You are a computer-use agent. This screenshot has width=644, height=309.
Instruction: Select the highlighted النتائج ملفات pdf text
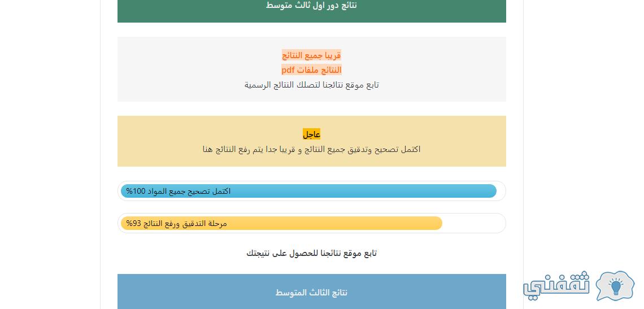click(311, 70)
